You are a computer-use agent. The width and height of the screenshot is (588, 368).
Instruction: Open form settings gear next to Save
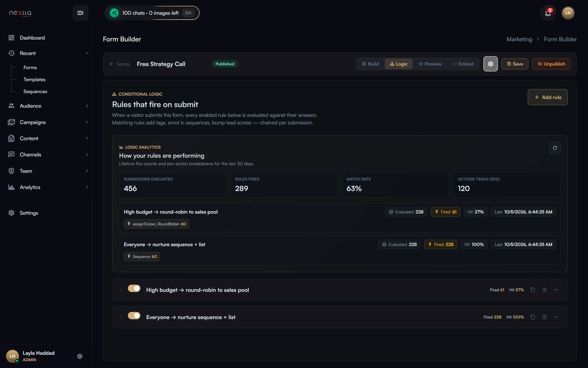pos(490,64)
